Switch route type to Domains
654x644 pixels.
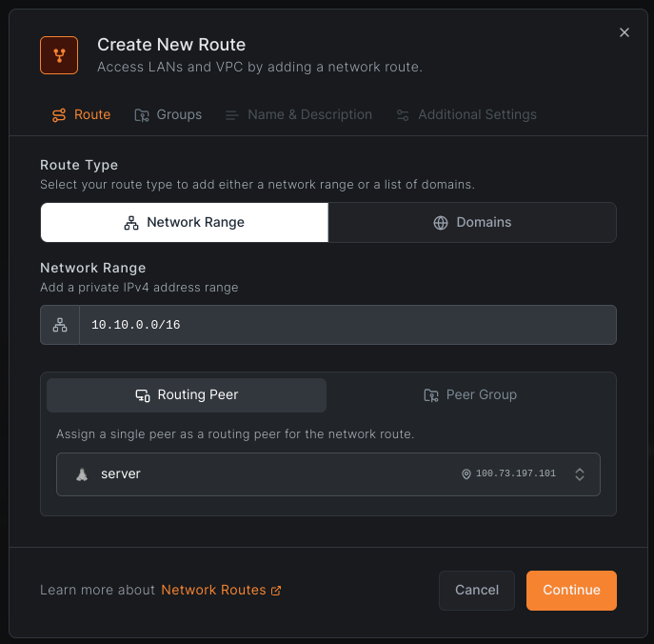pyautogui.click(x=472, y=222)
